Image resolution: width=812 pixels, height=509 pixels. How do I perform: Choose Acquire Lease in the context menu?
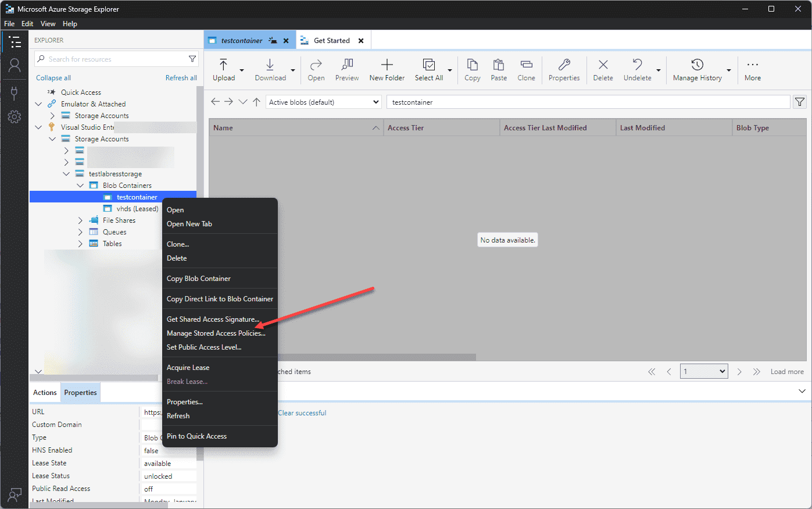(x=220, y=368)
